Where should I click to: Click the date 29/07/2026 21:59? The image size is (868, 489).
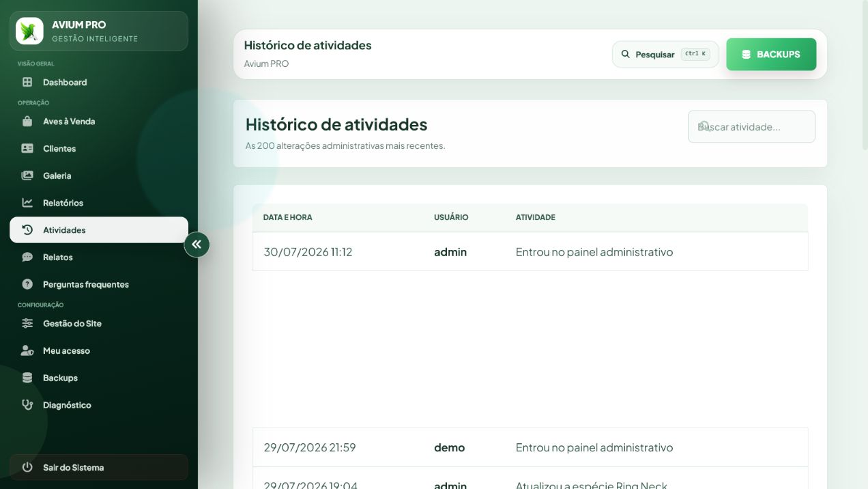(310, 447)
